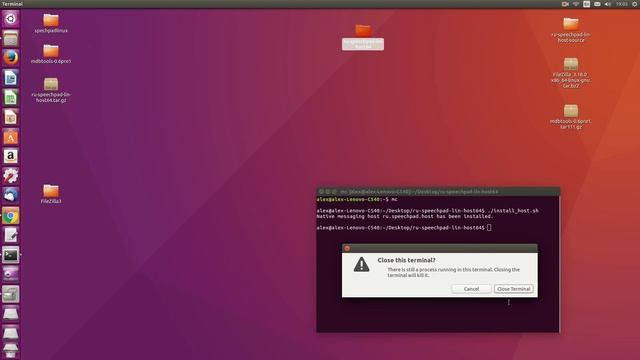640x360 pixels.
Task: Click the terminal window title bar
Action: pyautogui.click(x=438, y=191)
